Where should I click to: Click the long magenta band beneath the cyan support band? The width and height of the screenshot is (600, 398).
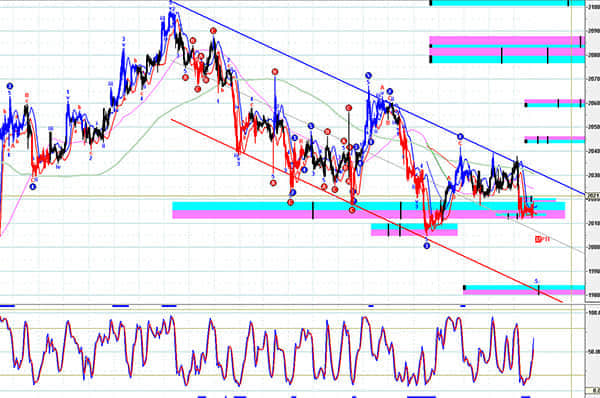click(368, 214)
